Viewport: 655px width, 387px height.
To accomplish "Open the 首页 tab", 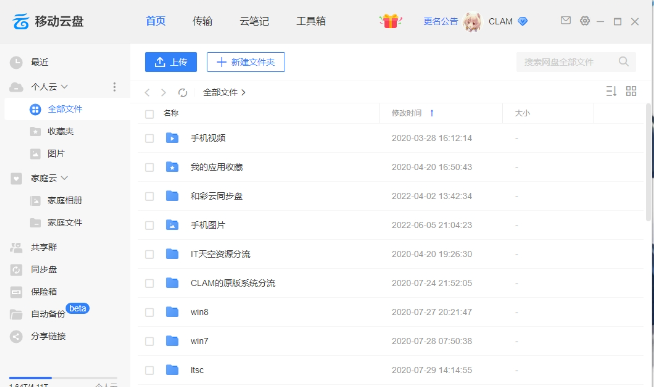I will (155, 21).
